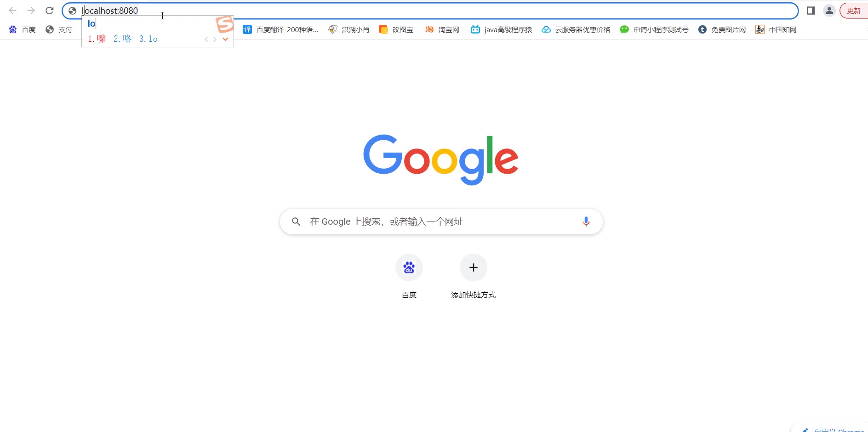This screenshot has width=868, height=432.
Task: Open the 淘宝网 bookmark
Action: click(x=442, y=29)
